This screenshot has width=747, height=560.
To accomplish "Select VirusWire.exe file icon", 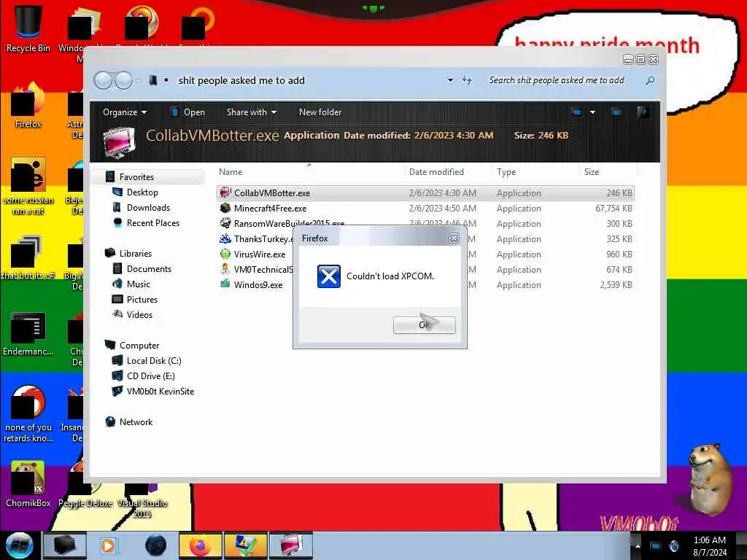I will point(225,254).
